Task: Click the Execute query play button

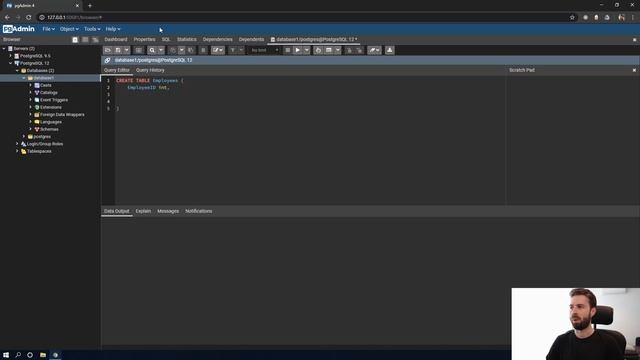Action: pos(298,50)
